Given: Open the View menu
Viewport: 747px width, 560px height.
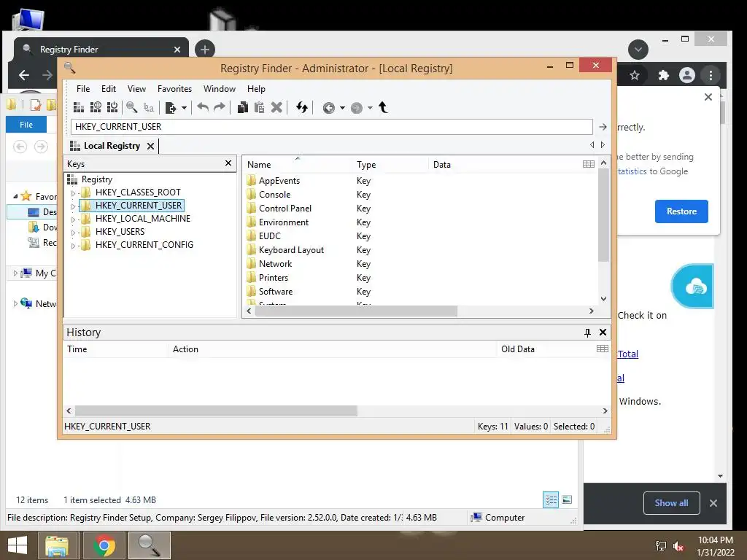Looking at the screenshot, I should click(136, 89).
